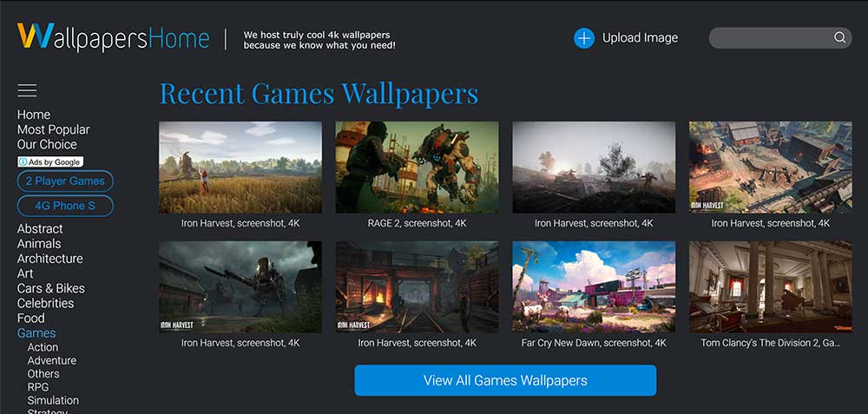Go to Most Popular in sidebar
This screenshot has width=868, height=414.
pos(53,129)
